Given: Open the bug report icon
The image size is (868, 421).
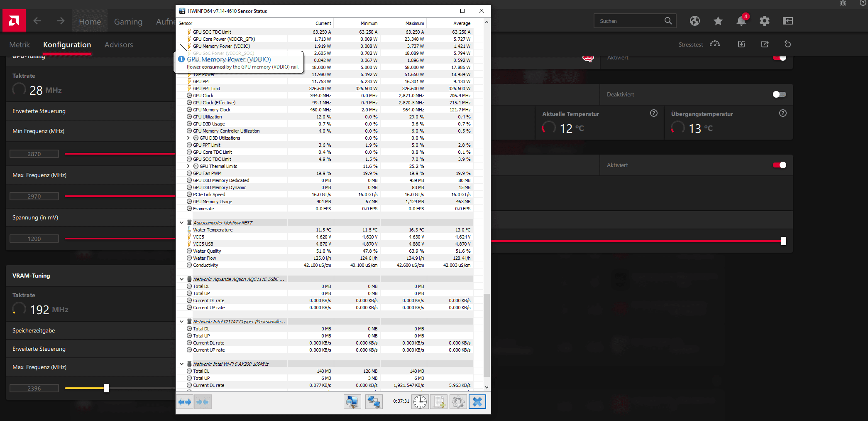Looking at the screenshot, I should (843, 3).
